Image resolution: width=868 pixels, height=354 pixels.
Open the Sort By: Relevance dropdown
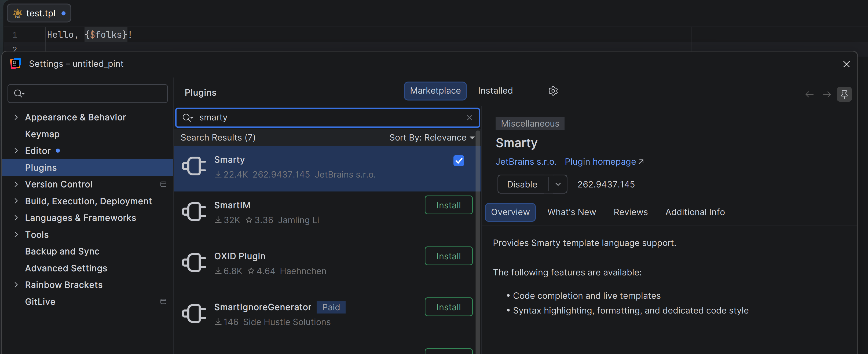432,137
